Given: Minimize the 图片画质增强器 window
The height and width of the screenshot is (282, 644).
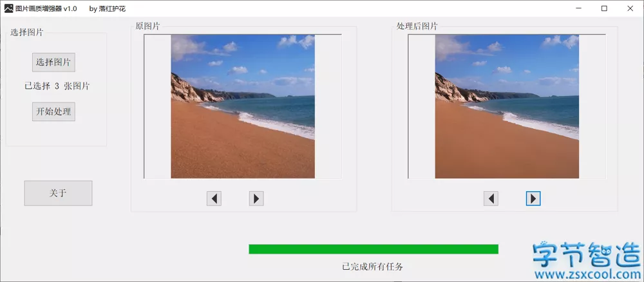Looking at the screenshot, I should (x=578, y=8).
